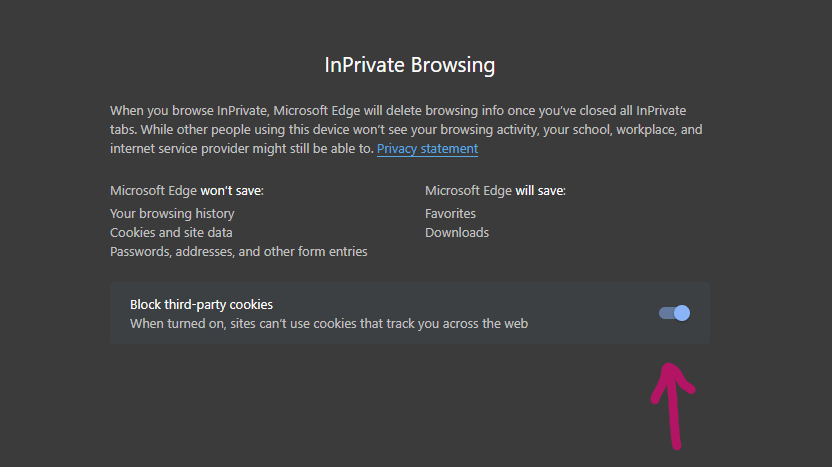Click "Cookies and site data" text
832x467 pixels.
pyautogui.click(x=171, y=232)
